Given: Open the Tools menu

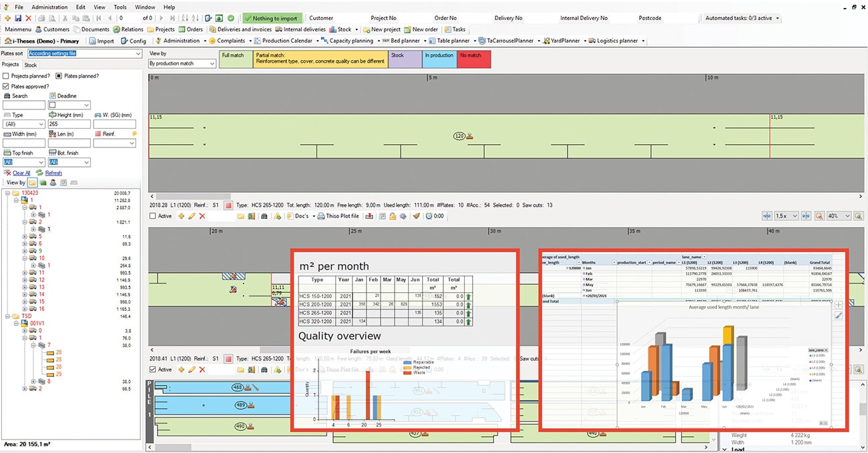Looking at the screenshot, I should click(x=120, y=7).
